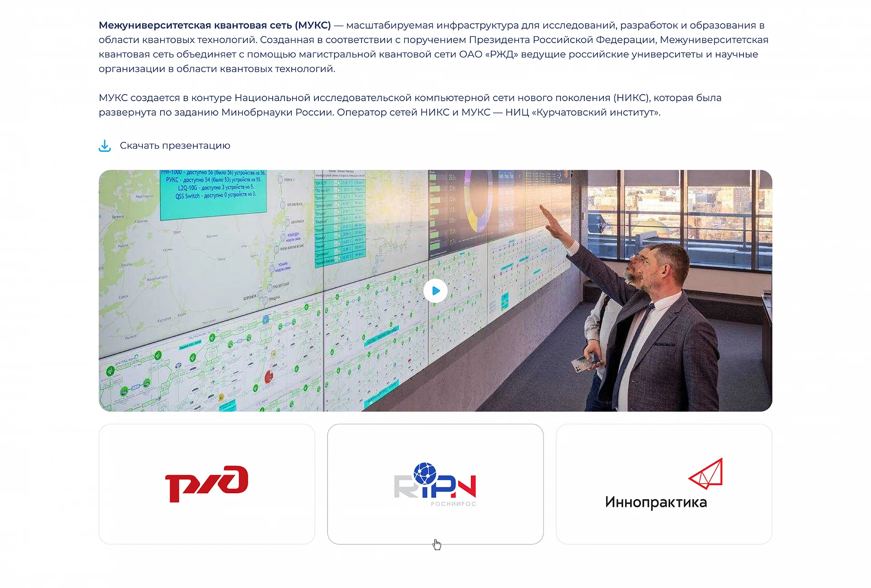Open the RIPN РосНИИРОС partner card

435,484
